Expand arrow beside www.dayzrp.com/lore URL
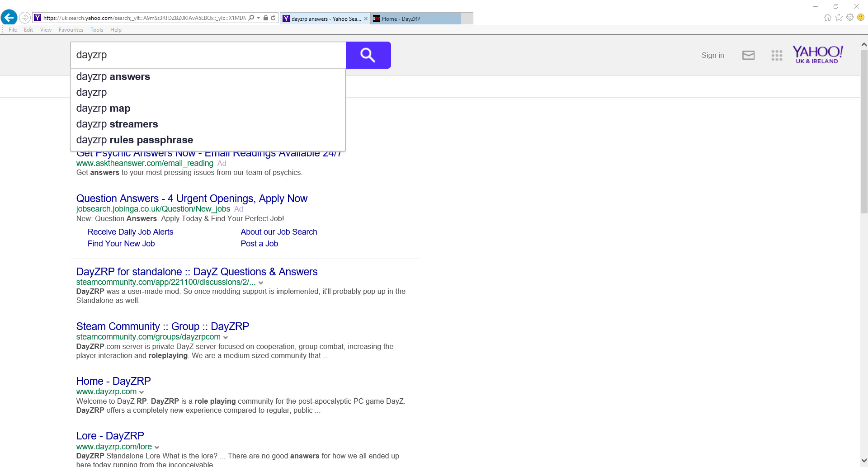The image size is (868, 467). click(x=157, y=447)
